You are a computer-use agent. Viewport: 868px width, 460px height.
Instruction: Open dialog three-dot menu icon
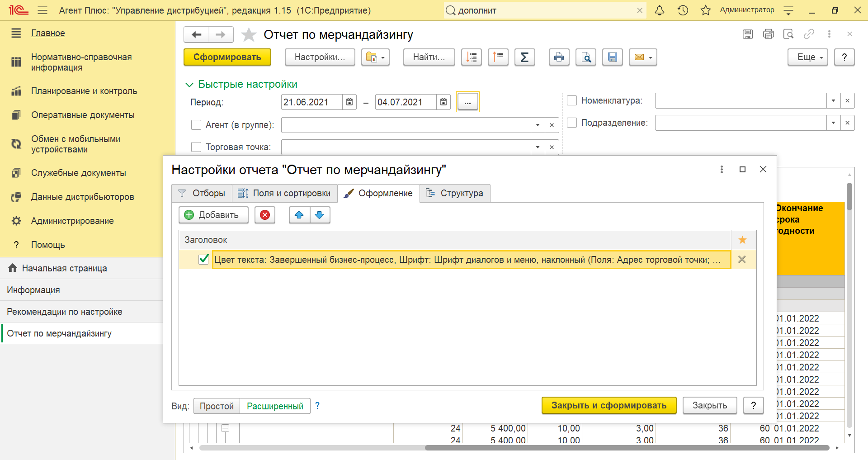[x=722, y=169]
